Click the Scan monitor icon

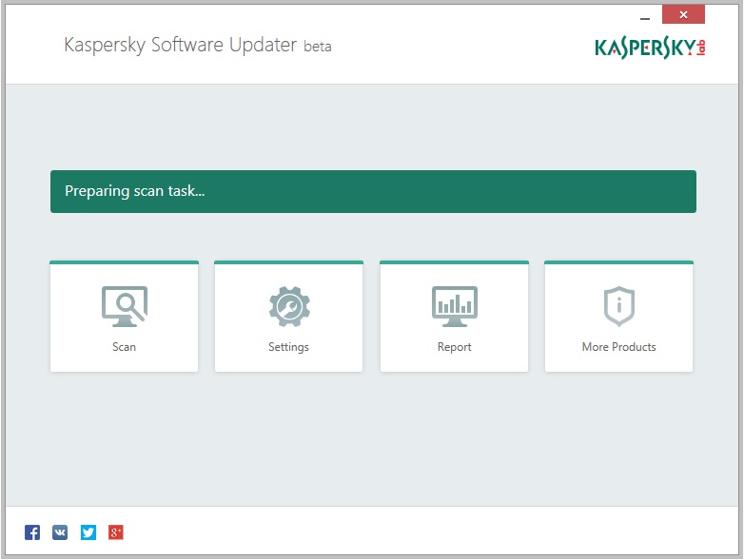pos(125,306)
